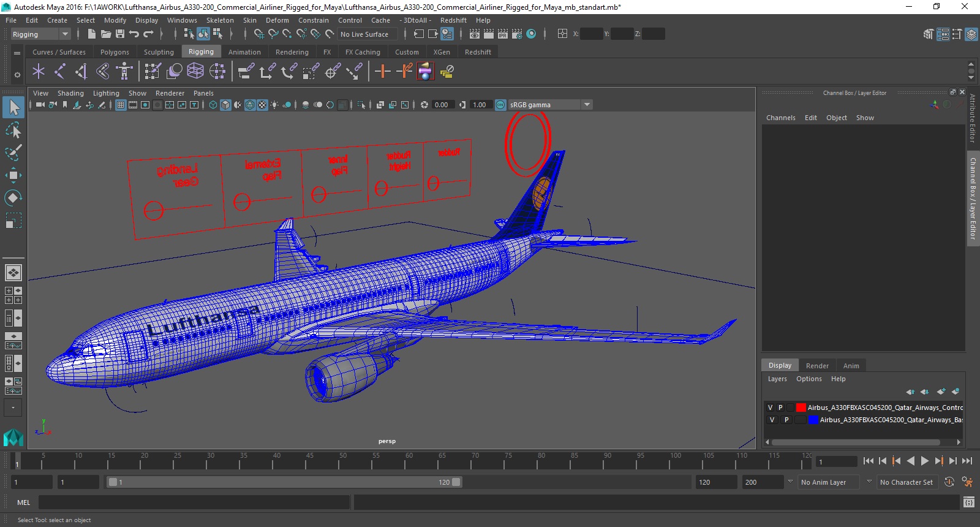The height and width of the screenshot is (527, 980).
Task: Toggle textured display in viewport toolbar
Action: [262, 105]
